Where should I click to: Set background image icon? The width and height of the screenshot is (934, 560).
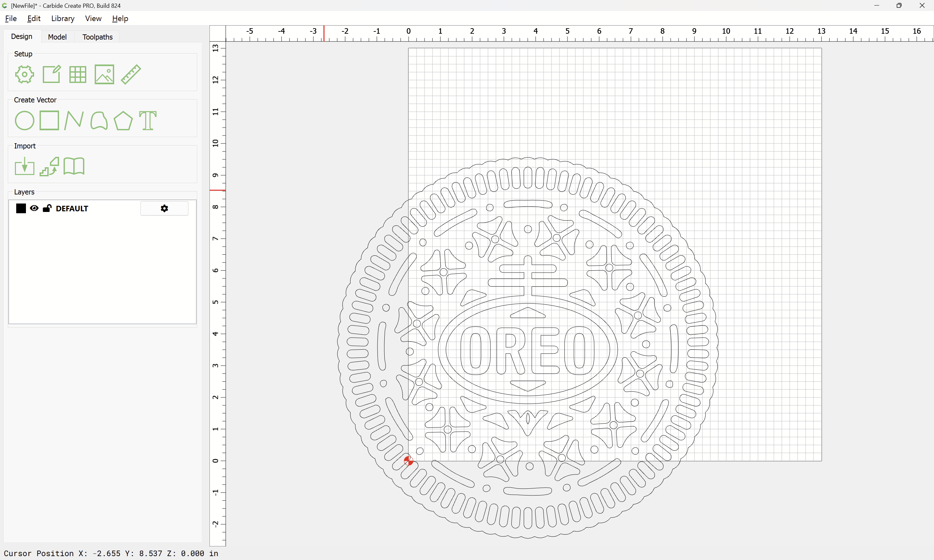coord(104,74)
